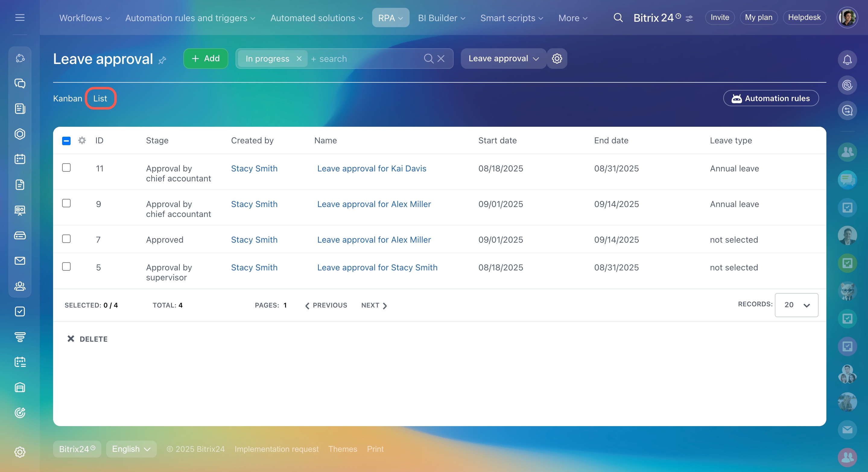
Task: Click the green Add button
Action: point(206,59)
